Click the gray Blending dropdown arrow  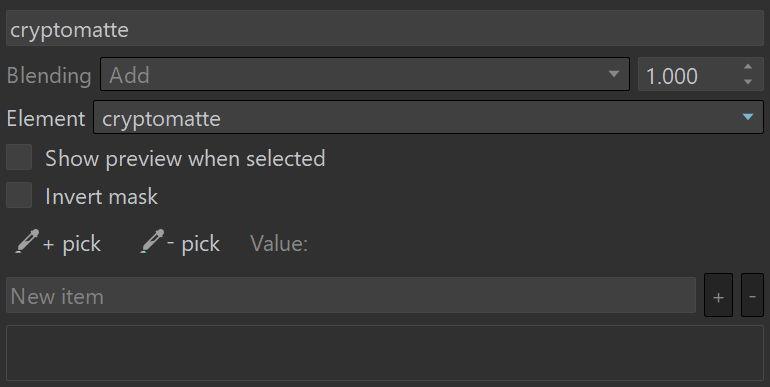click(x=613, y=74)
